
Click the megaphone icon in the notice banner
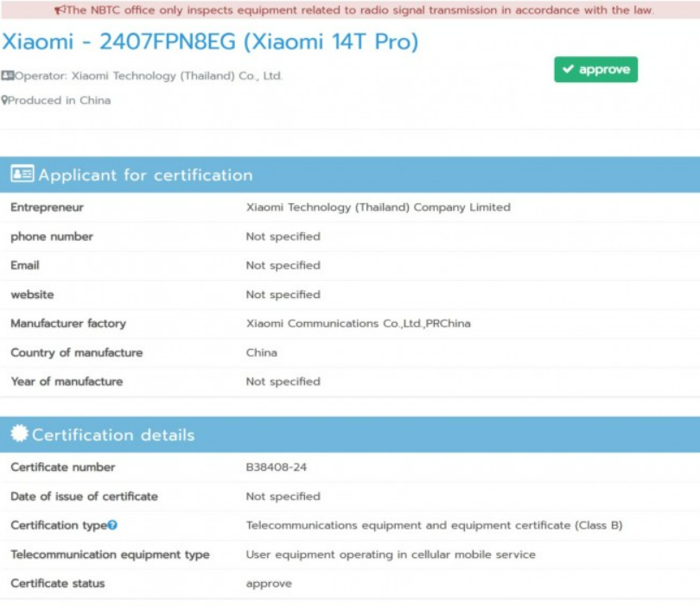coord(60,9)
